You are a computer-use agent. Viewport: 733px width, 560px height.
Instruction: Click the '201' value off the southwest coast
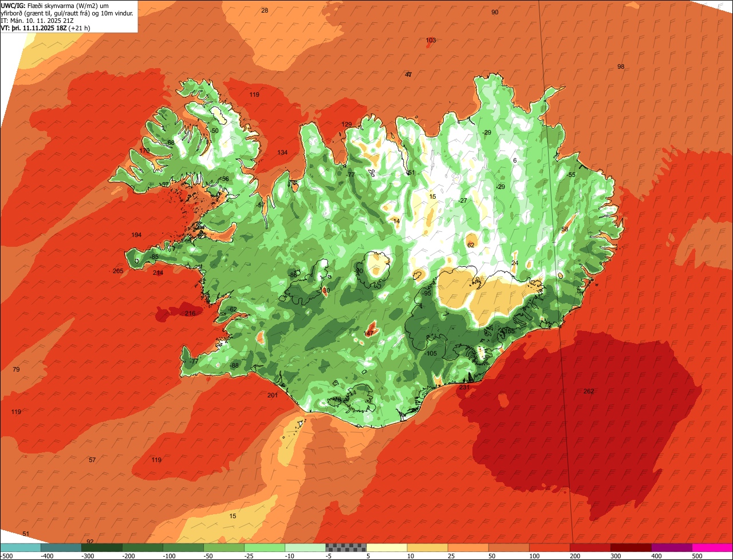click(x=273, y=396)
